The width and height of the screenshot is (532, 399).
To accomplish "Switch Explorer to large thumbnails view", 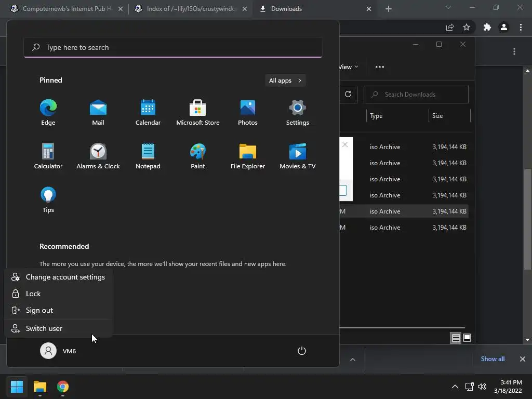I will tap(467, 338).
